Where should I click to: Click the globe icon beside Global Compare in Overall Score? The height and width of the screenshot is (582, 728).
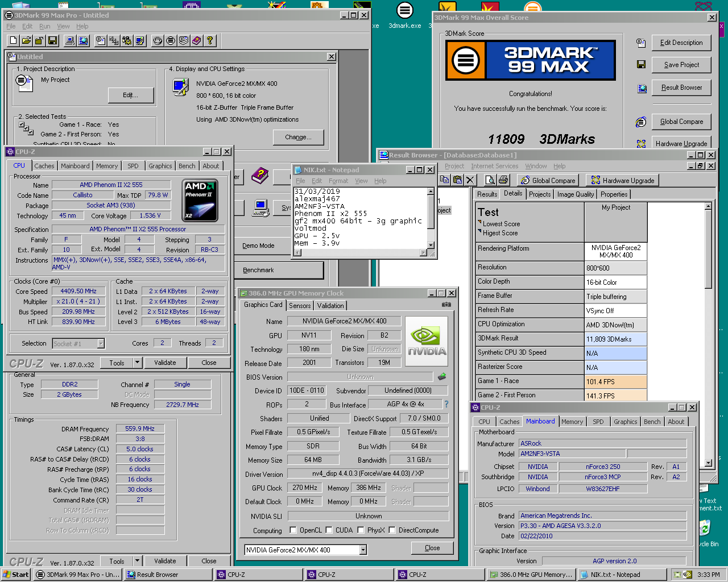[641, 122]
